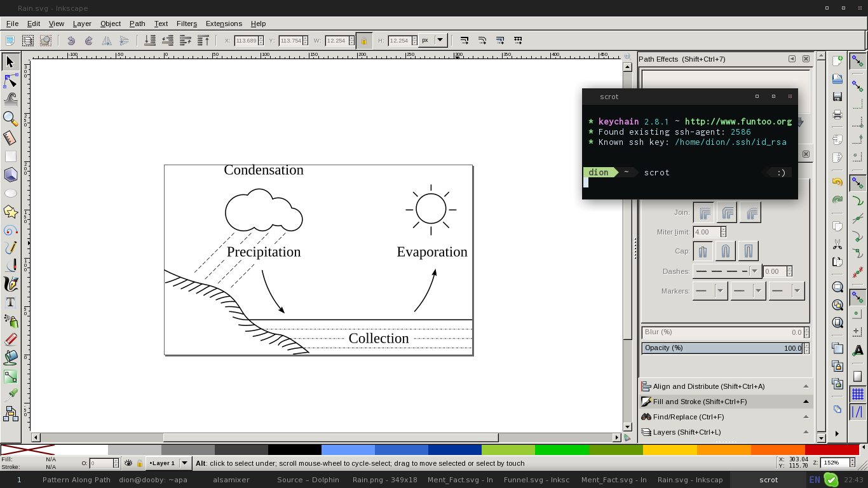Click the Cut scissors icon

pyautogui.click(x=837, y=243)
